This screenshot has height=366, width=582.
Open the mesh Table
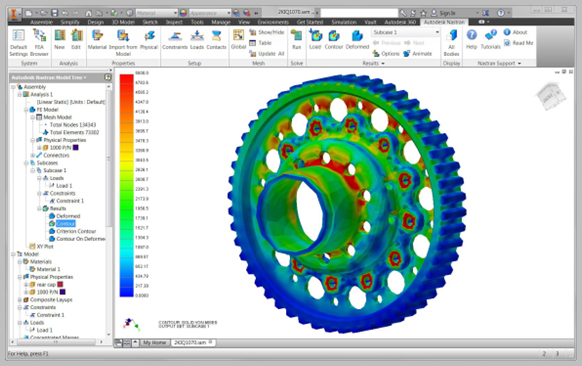[261, 43]
